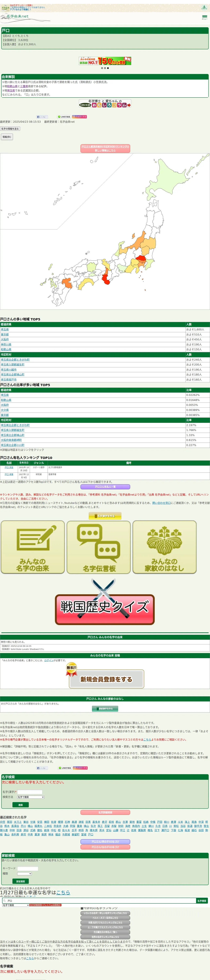Open みんなの名字の由来 tile
Viewport: 210px width, 980px height.
point(33,547)
